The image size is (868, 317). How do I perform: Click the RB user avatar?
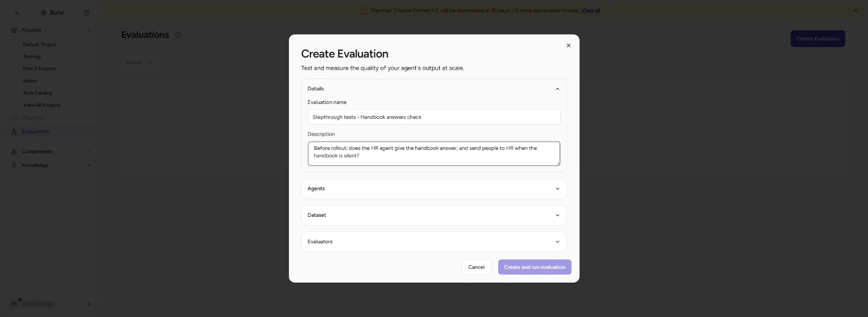point(15,304)
